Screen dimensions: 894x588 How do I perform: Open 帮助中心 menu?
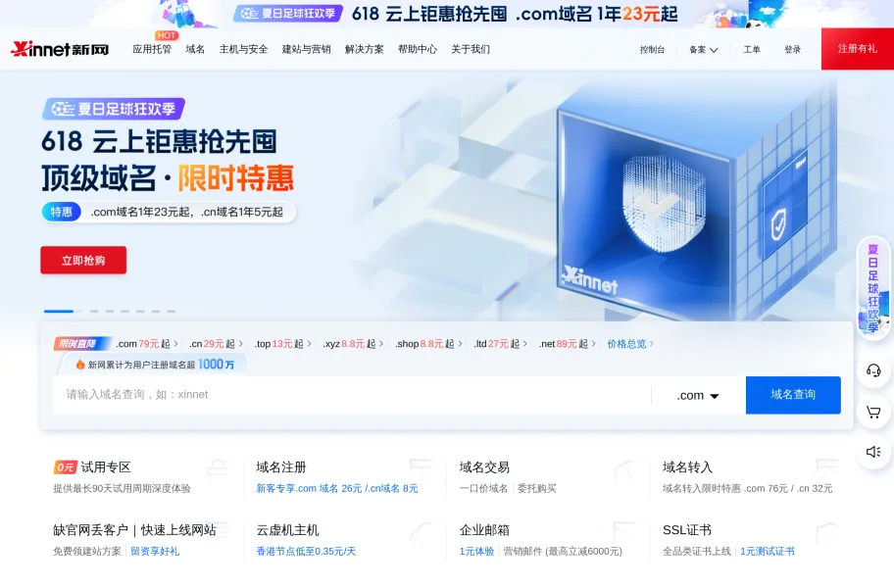(418, 50)
